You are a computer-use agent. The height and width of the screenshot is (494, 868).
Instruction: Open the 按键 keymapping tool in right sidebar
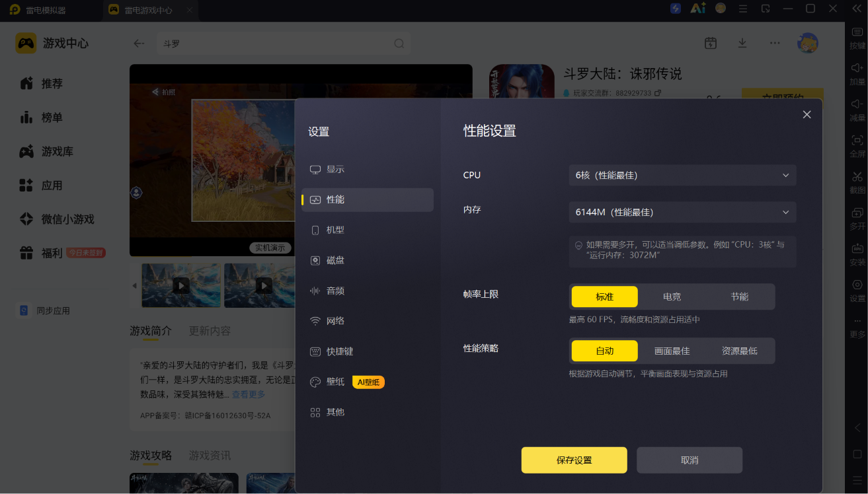(857, 38)
